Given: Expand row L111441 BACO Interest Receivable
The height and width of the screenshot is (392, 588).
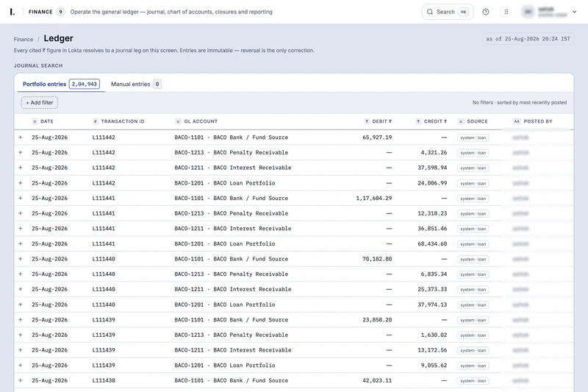Looking at the screenshot, I should 21,229.
